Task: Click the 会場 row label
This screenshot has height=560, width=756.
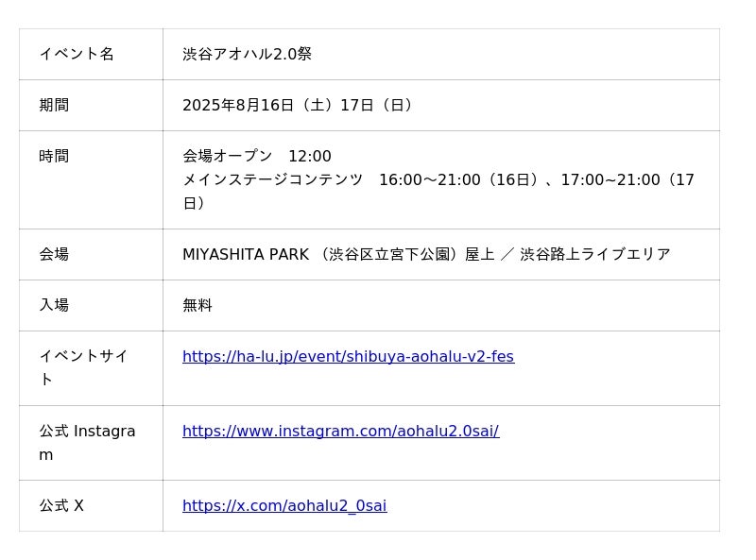Action: coord(54,254)
